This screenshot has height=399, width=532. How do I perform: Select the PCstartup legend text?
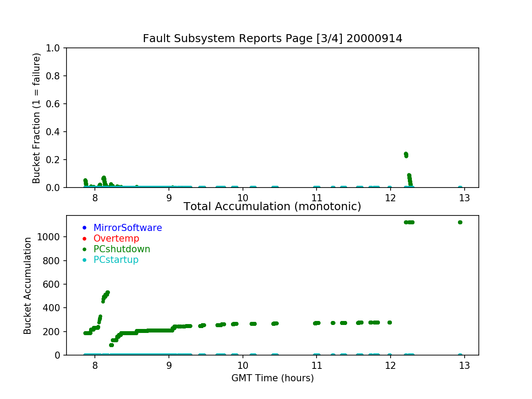tap(116, 260)
